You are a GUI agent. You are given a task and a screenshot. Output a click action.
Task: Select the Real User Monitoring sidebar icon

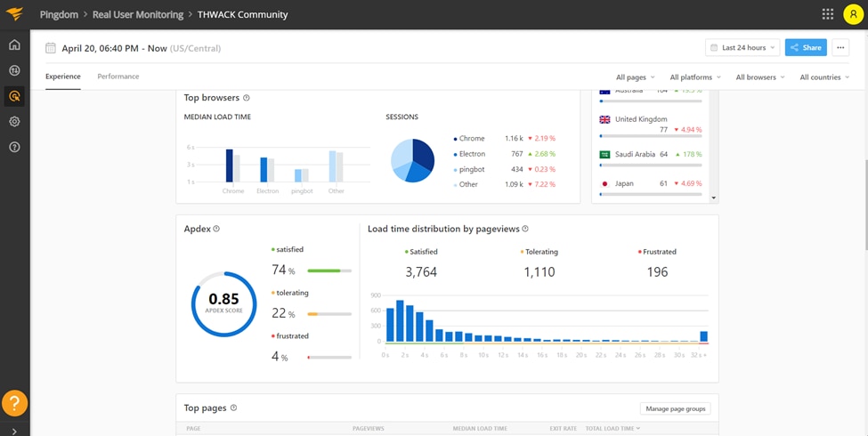(x=14, y=96)
